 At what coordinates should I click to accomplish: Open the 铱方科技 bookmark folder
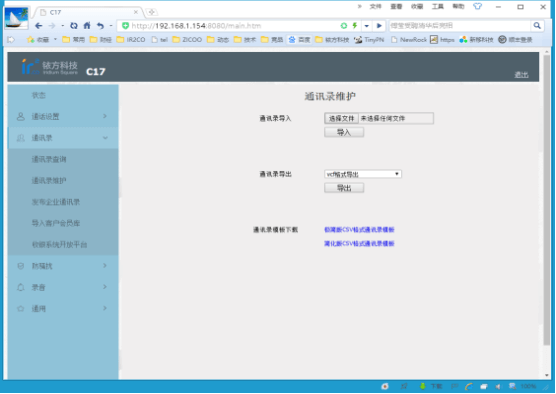click(x=332, y=40)
